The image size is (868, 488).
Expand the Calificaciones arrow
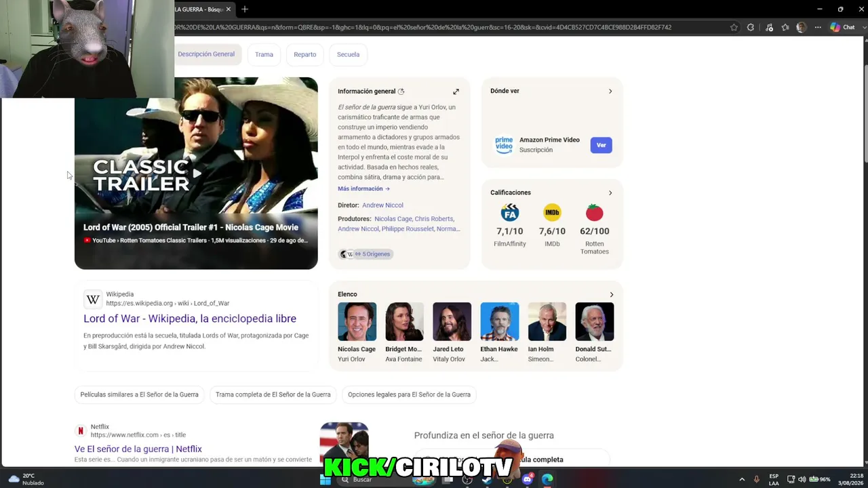[610, 192]
